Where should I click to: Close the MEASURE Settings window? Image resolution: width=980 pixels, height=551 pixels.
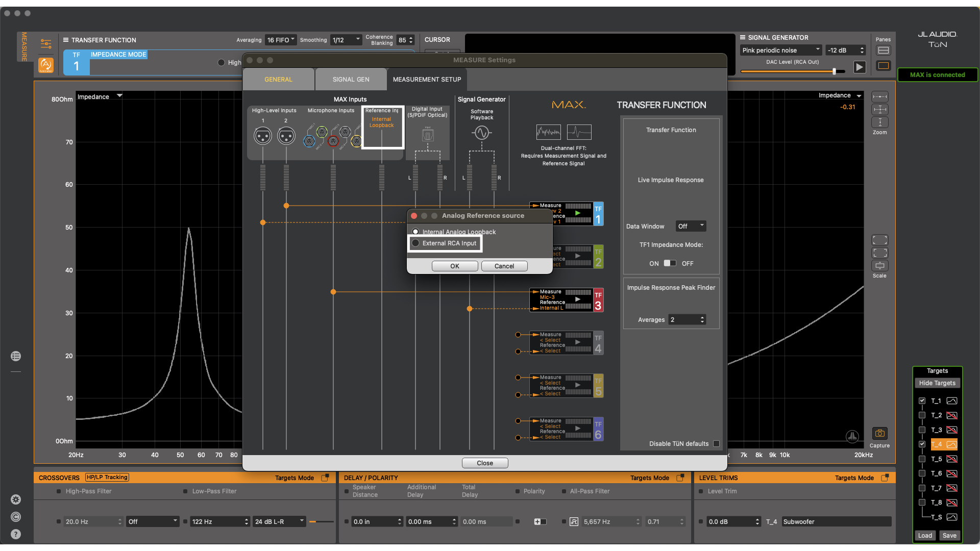(x=484, y=463)
